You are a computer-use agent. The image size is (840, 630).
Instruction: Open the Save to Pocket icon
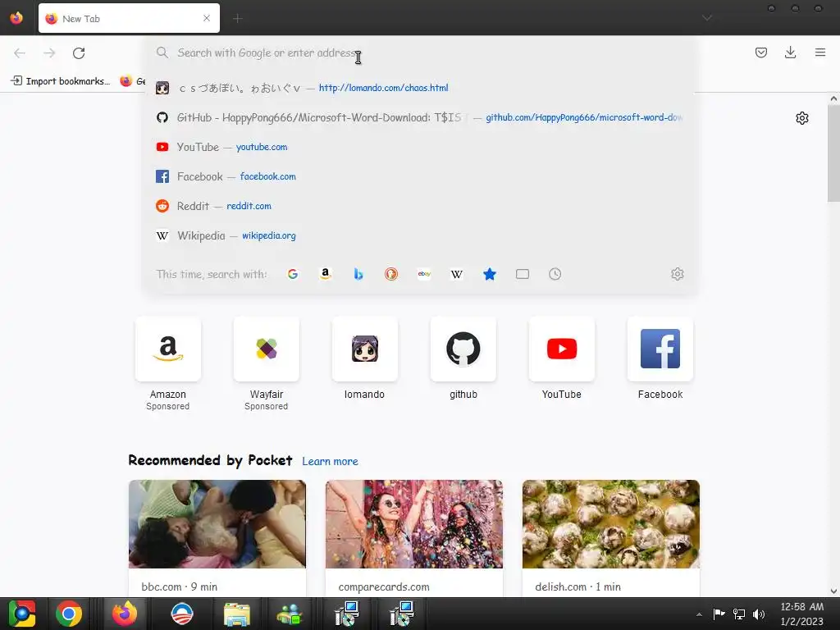click(x=760, y=52)
